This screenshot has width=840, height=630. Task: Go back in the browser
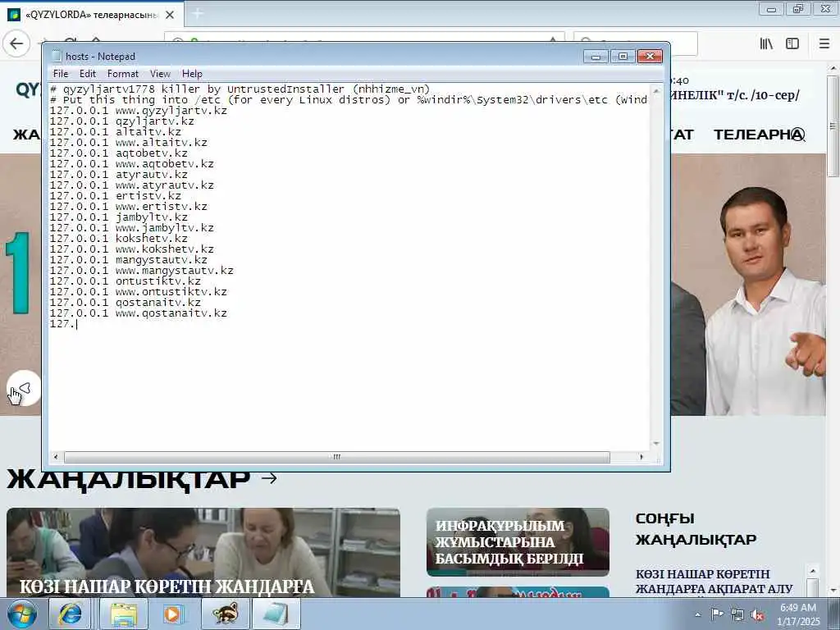(16, 43)
